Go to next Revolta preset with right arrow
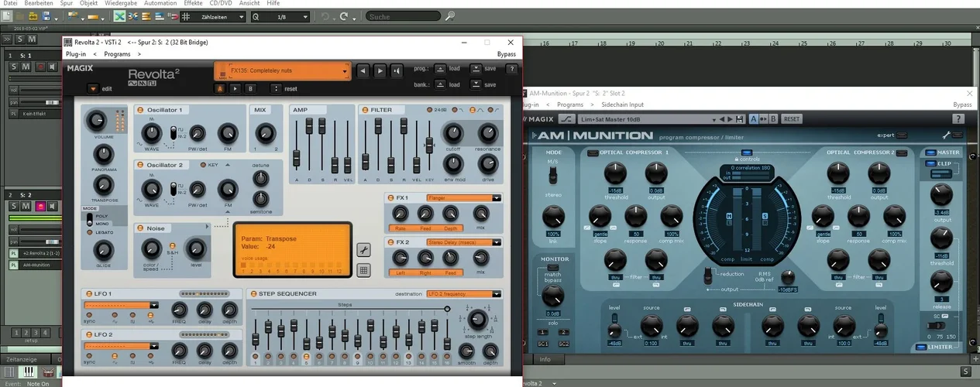The height and width of the screenshot is (387, 980). point(380,70)
